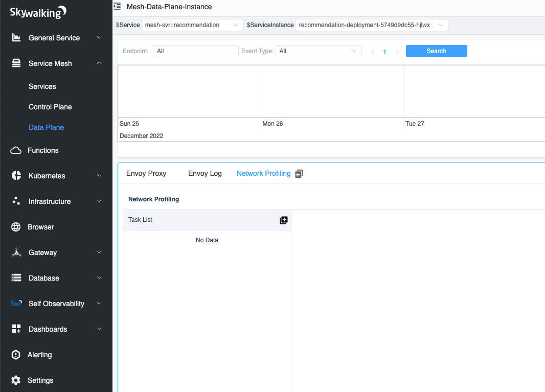Expand the Kubernetes menu
The width and height of the screenshot is (545, 392).
[99, 176]
